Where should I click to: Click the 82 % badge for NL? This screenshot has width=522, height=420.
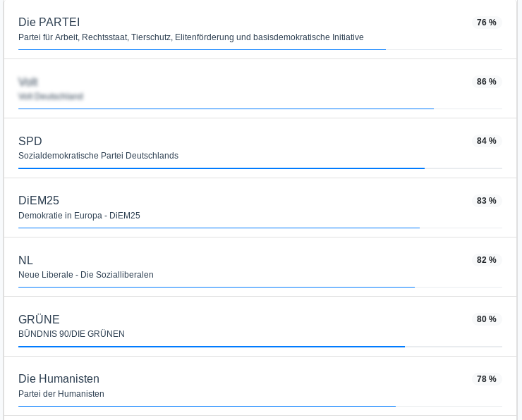click(487, 260)
